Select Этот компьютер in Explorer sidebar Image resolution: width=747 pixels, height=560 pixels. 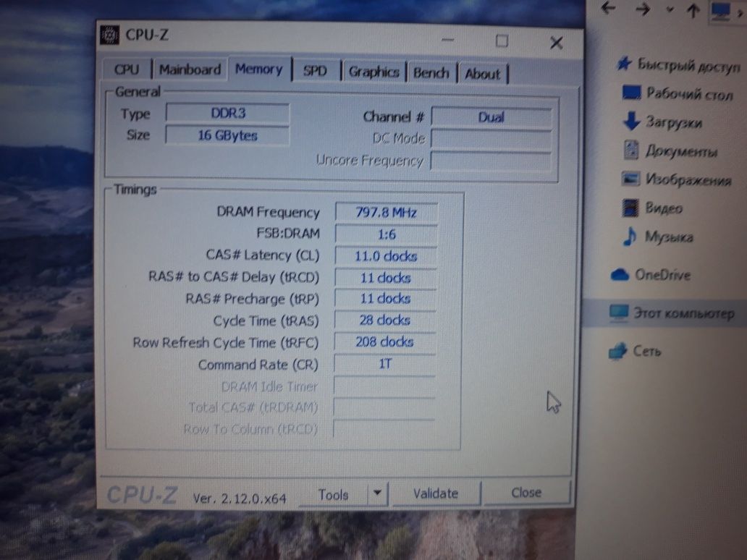click(x=683, y=313)
